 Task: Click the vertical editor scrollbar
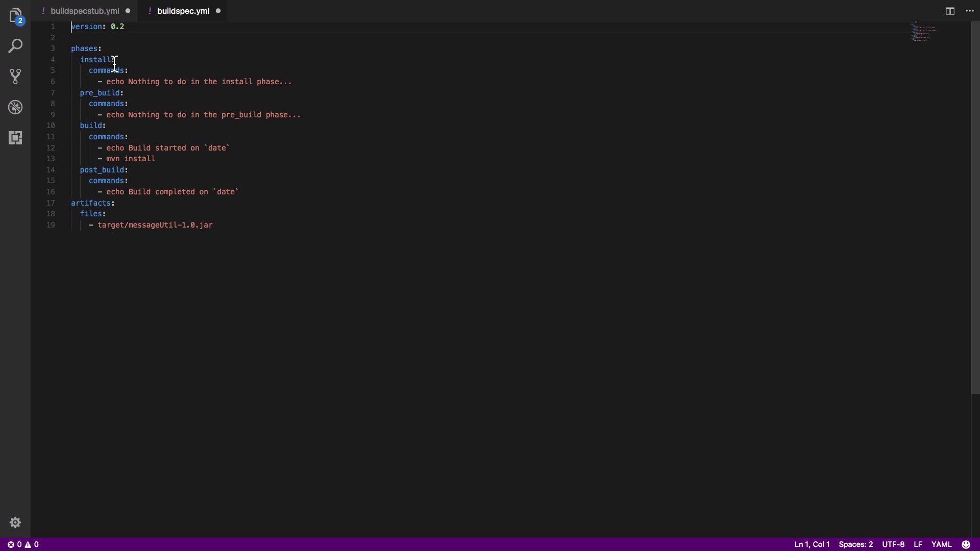pyautogui.click(x=975, y=204)
